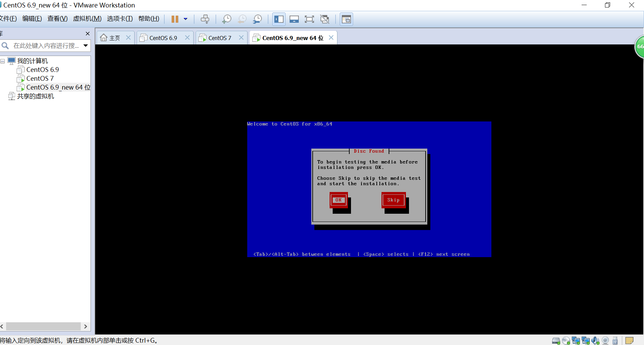Click the webcam device status icon
Viewport: 644px width, 345px height.
click(x=605, y=341)
